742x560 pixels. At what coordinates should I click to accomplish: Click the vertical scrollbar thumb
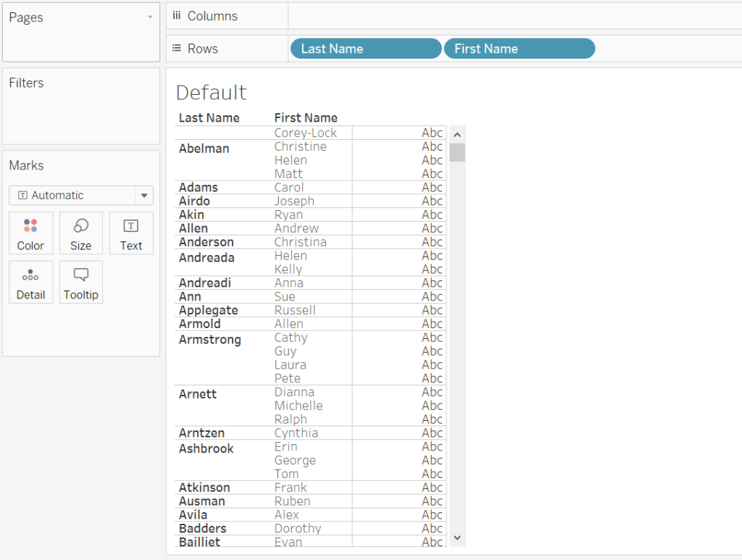coord(457,152)
